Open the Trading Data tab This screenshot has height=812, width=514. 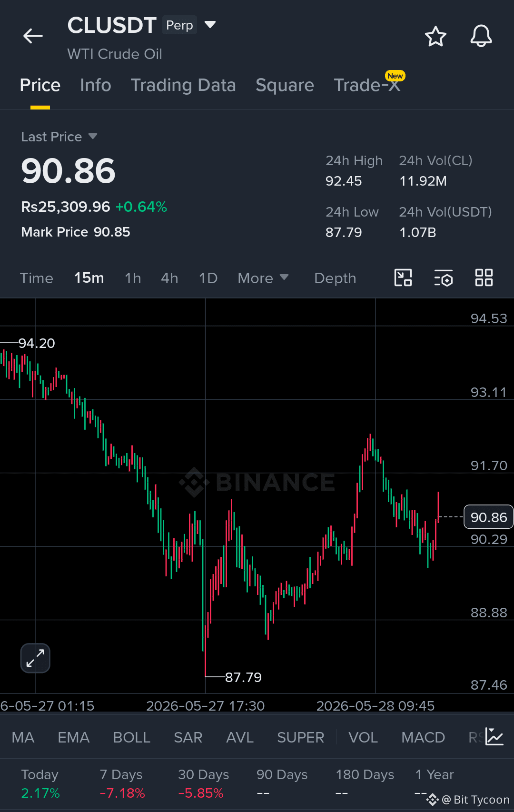(183, 85)
